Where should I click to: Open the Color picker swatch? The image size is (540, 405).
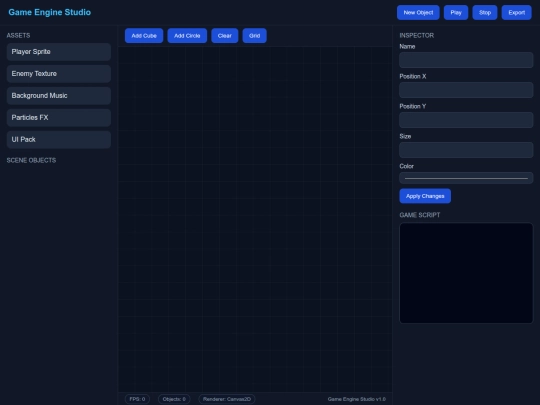point(466,178)
